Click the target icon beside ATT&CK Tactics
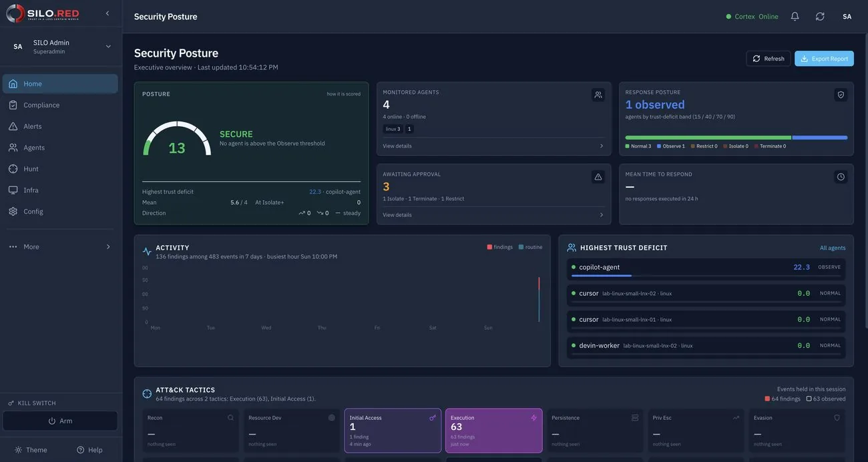Screen dimensions: 868x462 (147, 394)
